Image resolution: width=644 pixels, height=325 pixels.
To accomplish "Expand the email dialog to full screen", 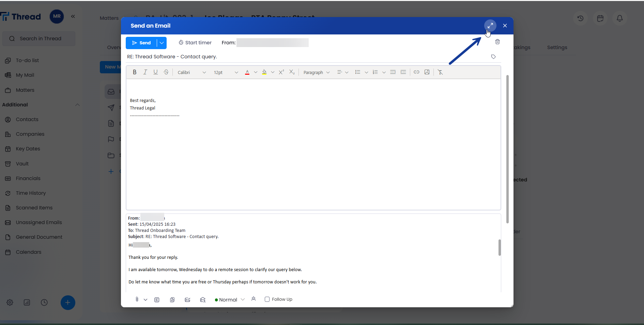I will point(490,26).
